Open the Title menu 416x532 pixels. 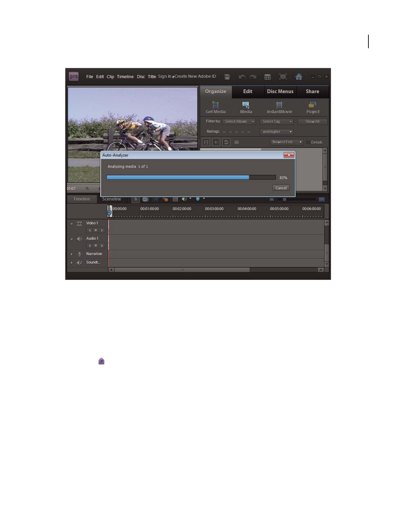click(x=152, y=77)
